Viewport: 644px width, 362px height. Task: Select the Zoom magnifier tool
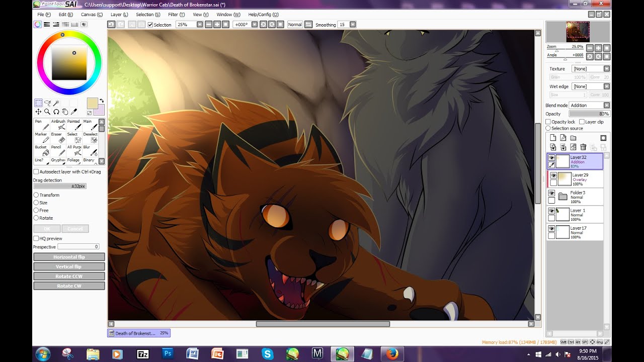(47, 112)
